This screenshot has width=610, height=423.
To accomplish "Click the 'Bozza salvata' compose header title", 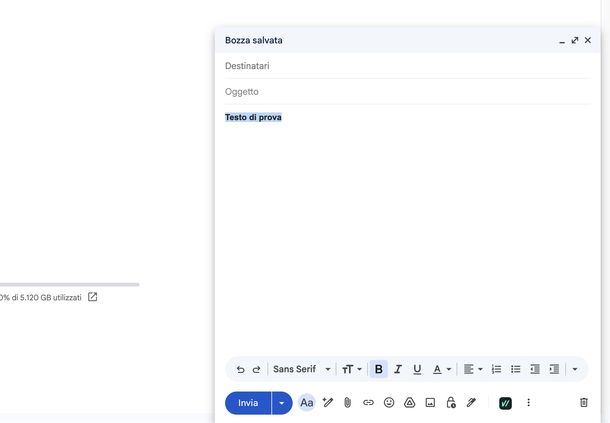I will tap(254, 40).
